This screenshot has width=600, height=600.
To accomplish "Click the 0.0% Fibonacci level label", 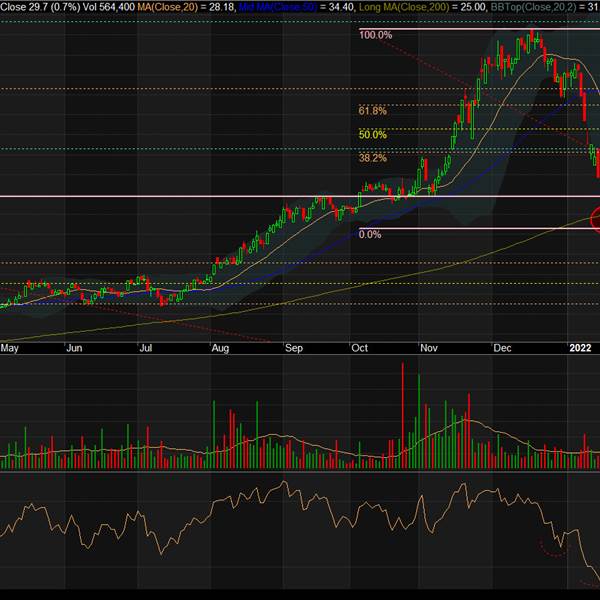I will click(370, 235).
